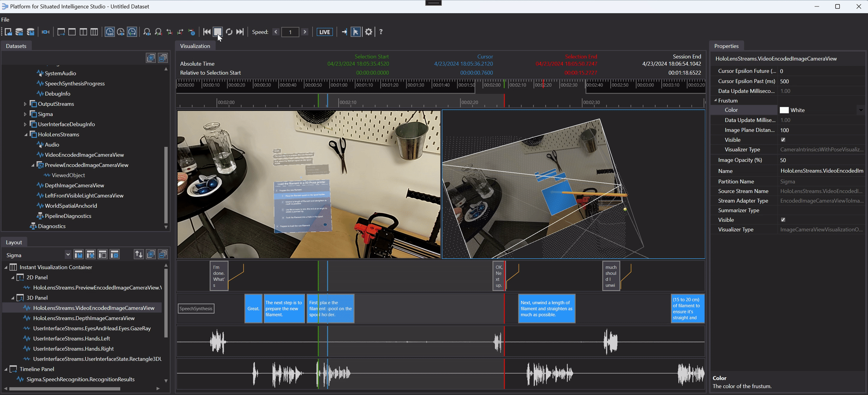Switch to the Datasets tab
868x395 pixels.
[x=16, y=46]
